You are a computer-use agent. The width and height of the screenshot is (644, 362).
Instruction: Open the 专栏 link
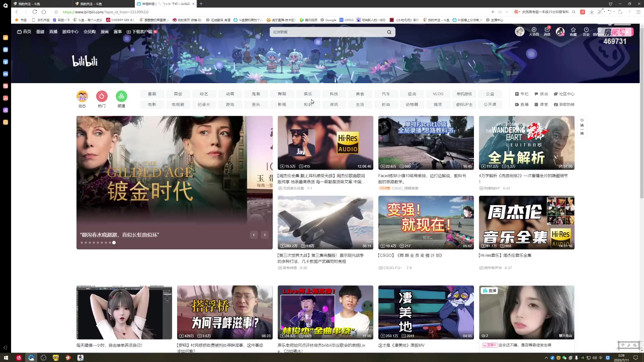point(522,94)
